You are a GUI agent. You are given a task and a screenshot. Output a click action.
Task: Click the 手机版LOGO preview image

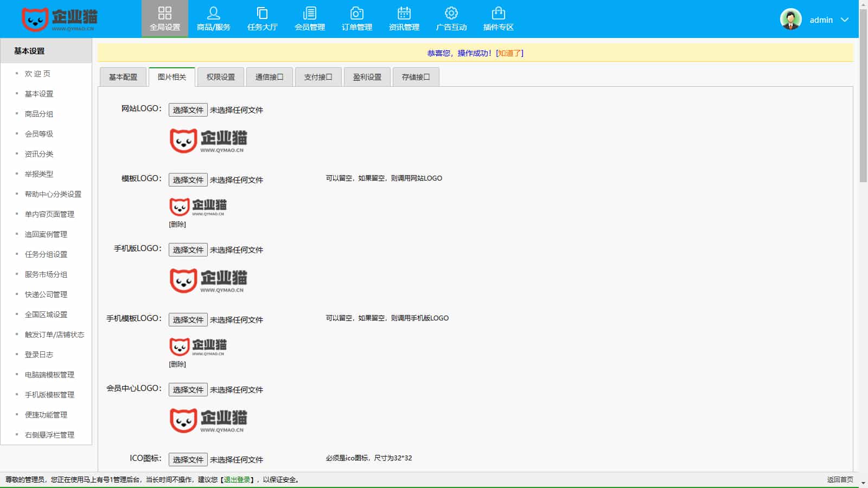208,280
